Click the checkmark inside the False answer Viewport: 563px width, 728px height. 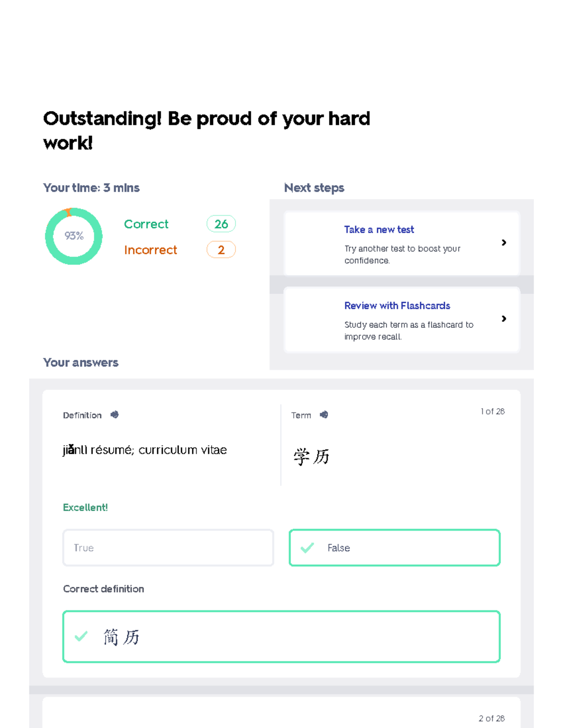[308, 548]
